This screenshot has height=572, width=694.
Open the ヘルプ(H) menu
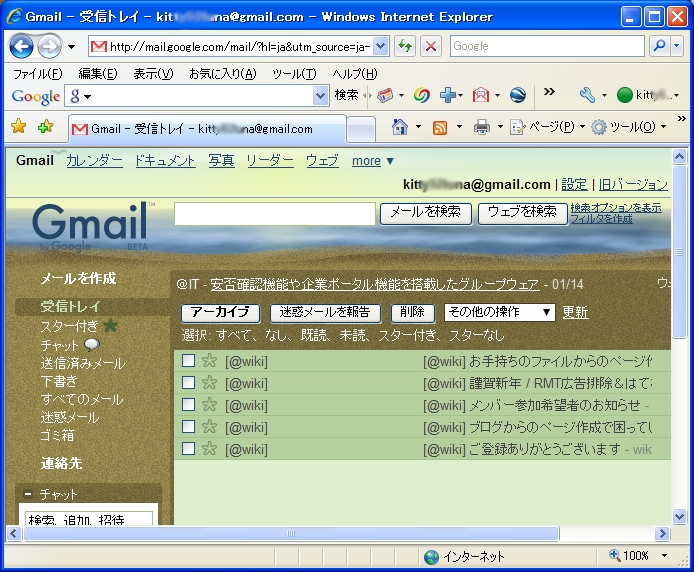355,73
